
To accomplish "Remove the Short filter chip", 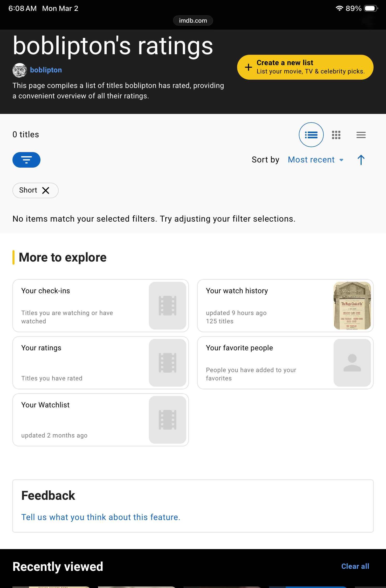I will coord(46,190).
